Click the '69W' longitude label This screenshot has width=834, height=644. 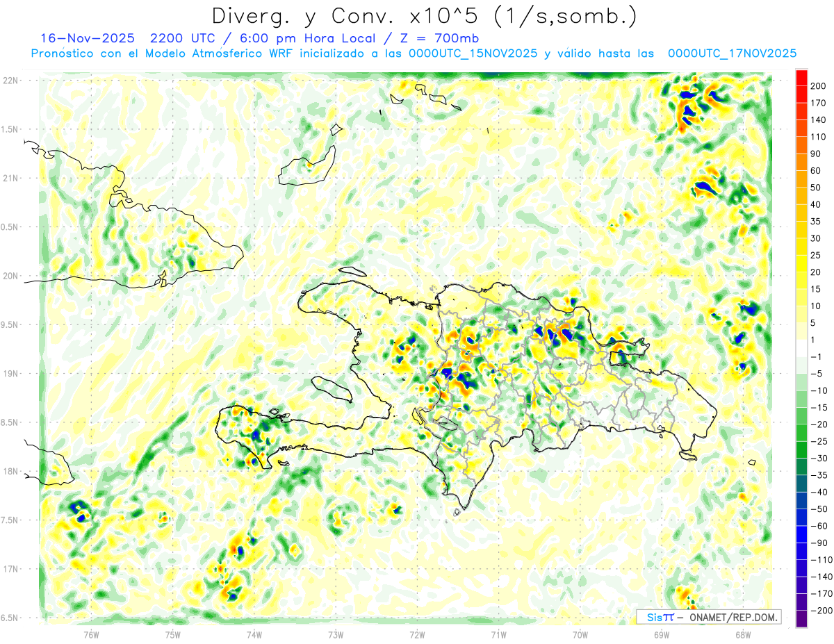(x=661, y=634)
